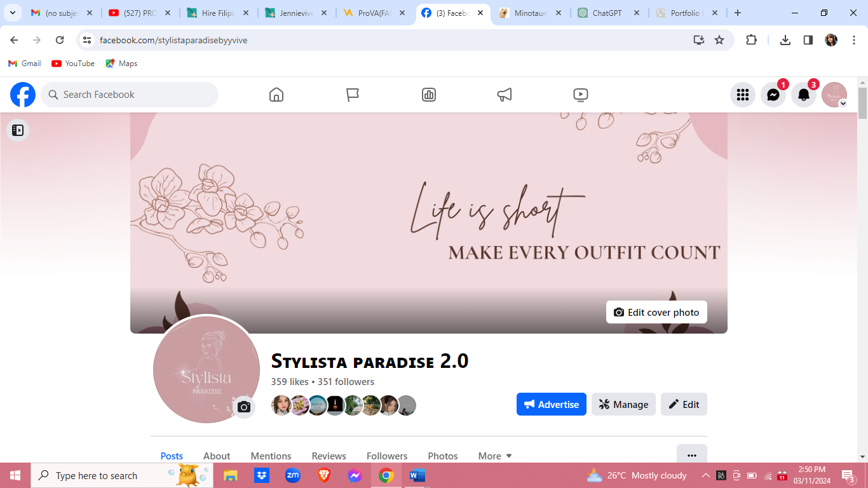Open Chrome downloads icon
This screenshot has width=868, height=488.
tap(785, 40)
